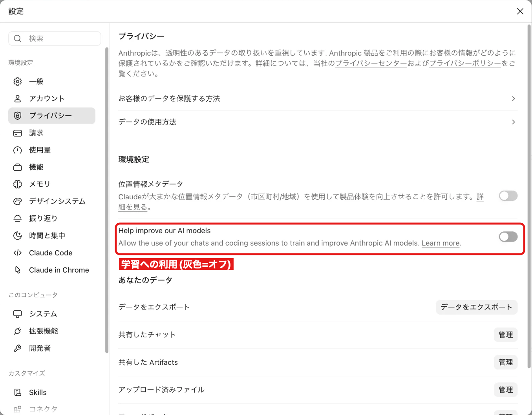Go to Claude Code settings
Image resolution: width=532 pixels, height=415 pixels.
pos(52,253)
